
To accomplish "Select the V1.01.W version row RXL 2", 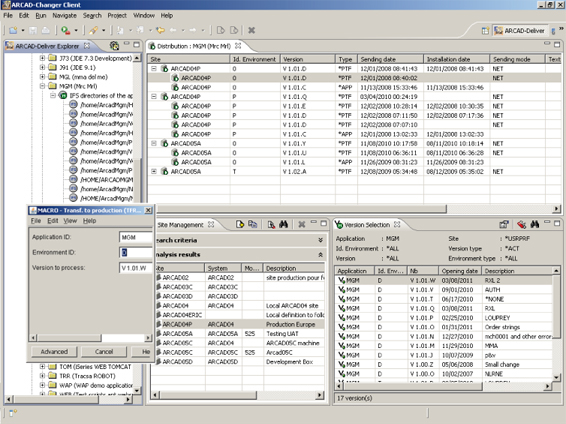I will (x=444, y=280).
